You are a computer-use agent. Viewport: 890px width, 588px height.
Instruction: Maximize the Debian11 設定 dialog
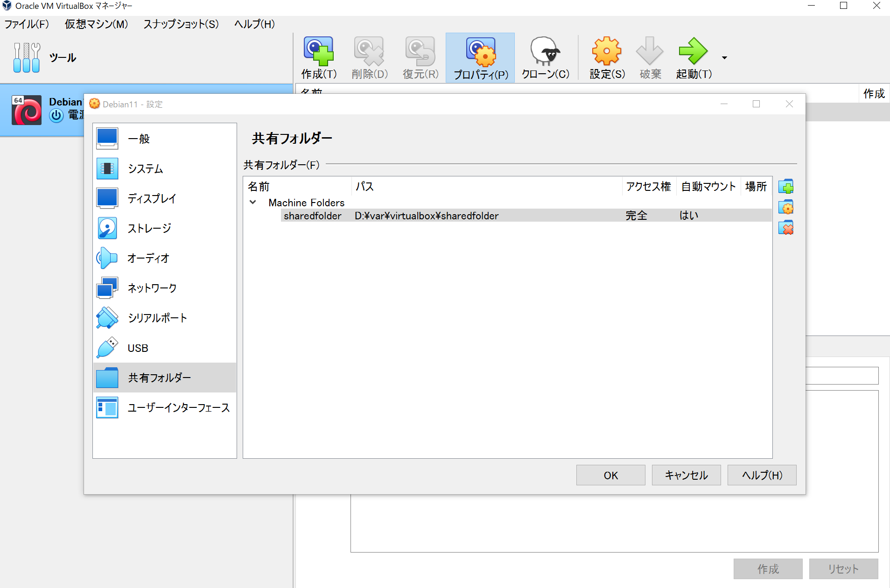tap(756, 104)
